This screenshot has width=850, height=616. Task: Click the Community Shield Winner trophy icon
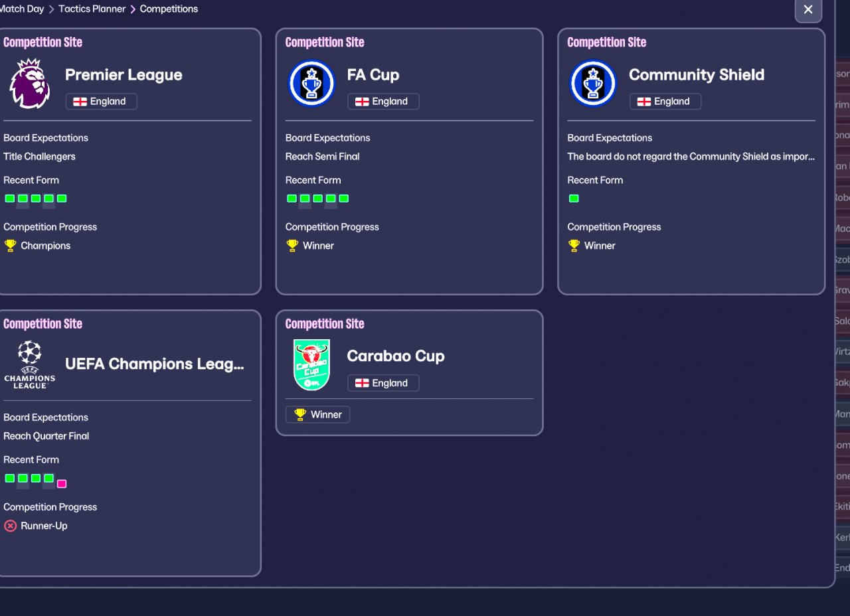[x=574, y=246]
